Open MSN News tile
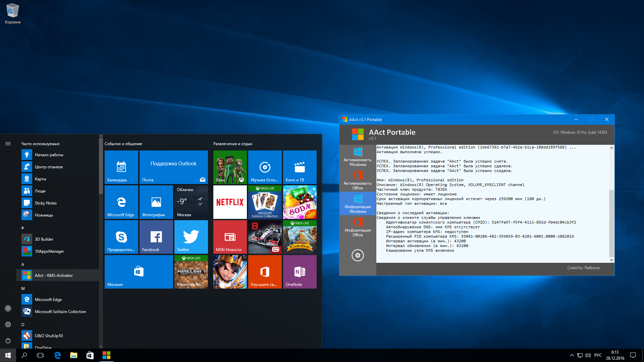Viewport: 644px width, 362px height. pyautogui.click(x=230, y=237)
